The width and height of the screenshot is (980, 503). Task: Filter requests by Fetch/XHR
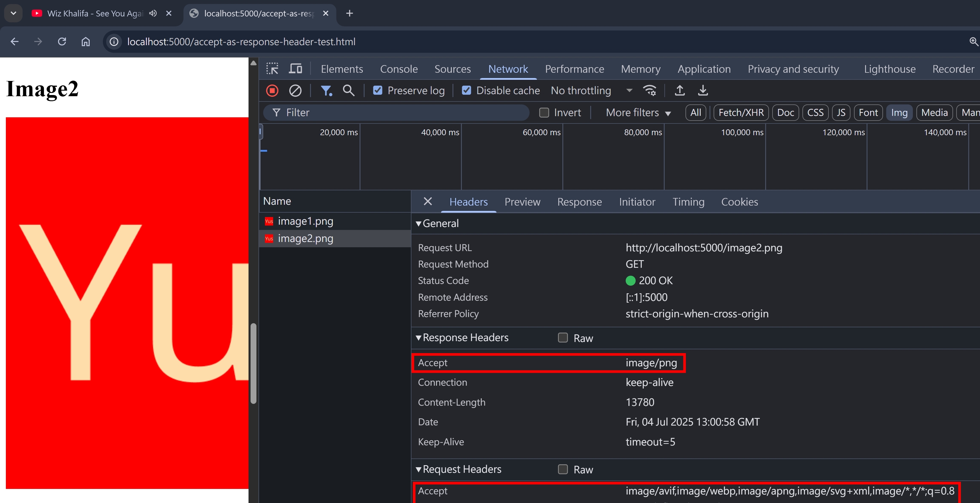741,113
